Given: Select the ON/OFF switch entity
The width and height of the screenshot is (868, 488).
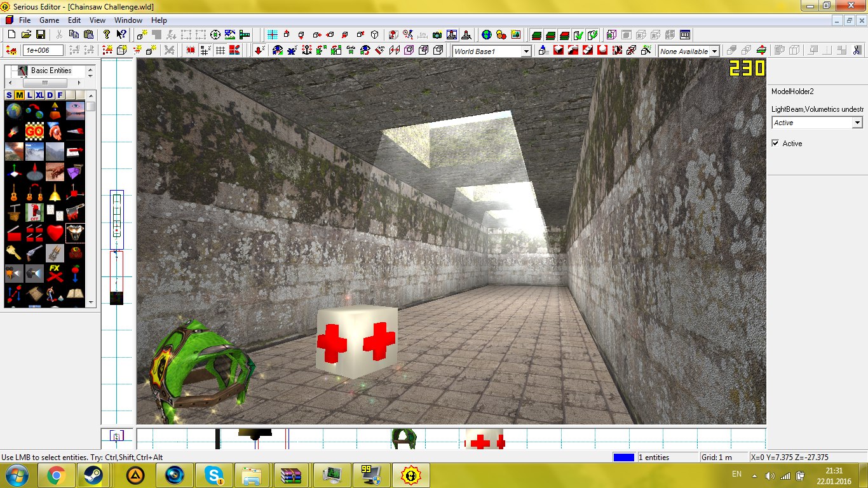Looking at the screenshot, I should tap(34, 213).
